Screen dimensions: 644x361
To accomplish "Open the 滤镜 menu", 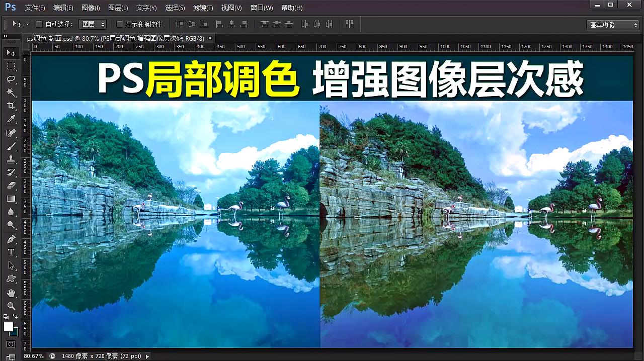I will pyautogui.click(x=202, y=8).
